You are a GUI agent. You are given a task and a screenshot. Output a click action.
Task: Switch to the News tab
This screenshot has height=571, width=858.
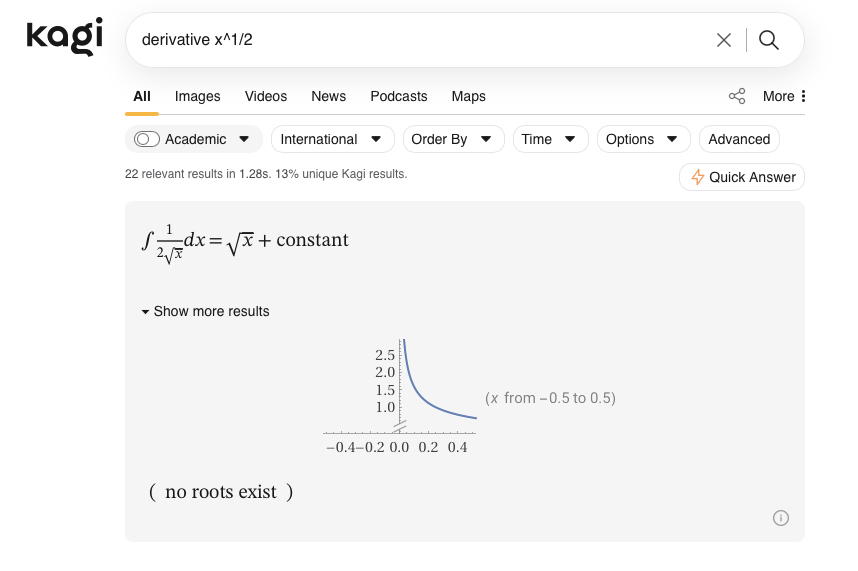click(x=328, y=96)
